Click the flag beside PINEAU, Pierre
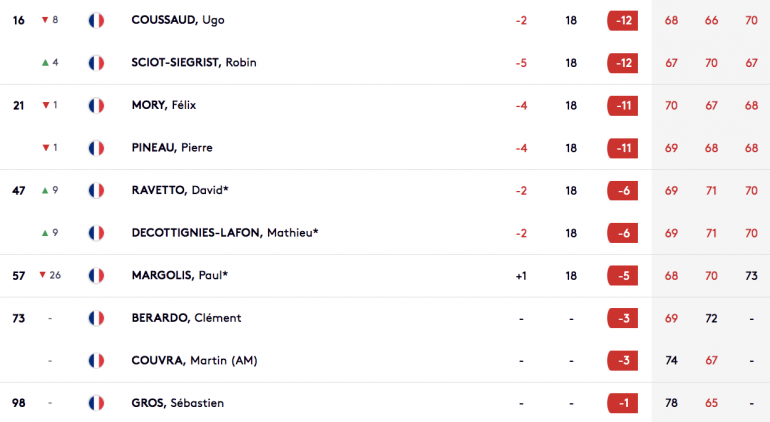This screenshot has width=770, height=422. click(96, 148)
